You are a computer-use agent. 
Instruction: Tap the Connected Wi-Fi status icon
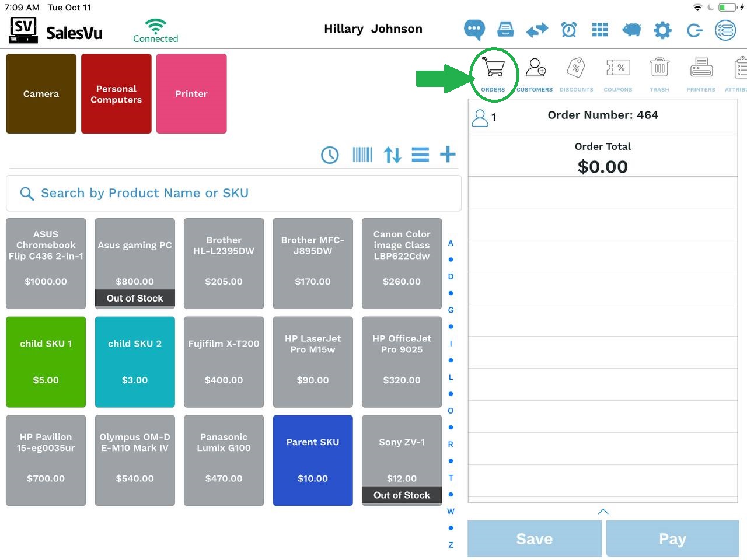(155, 30)
